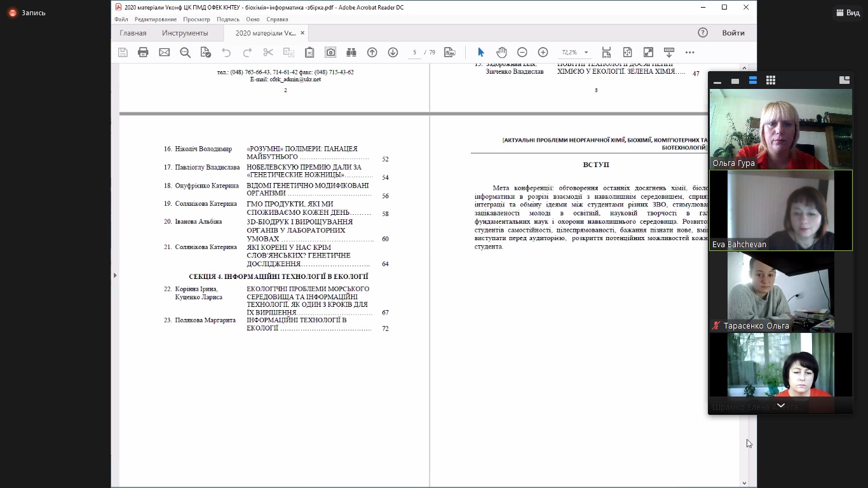
Task: Open the Подпись menu
Action: click(228, 19)
